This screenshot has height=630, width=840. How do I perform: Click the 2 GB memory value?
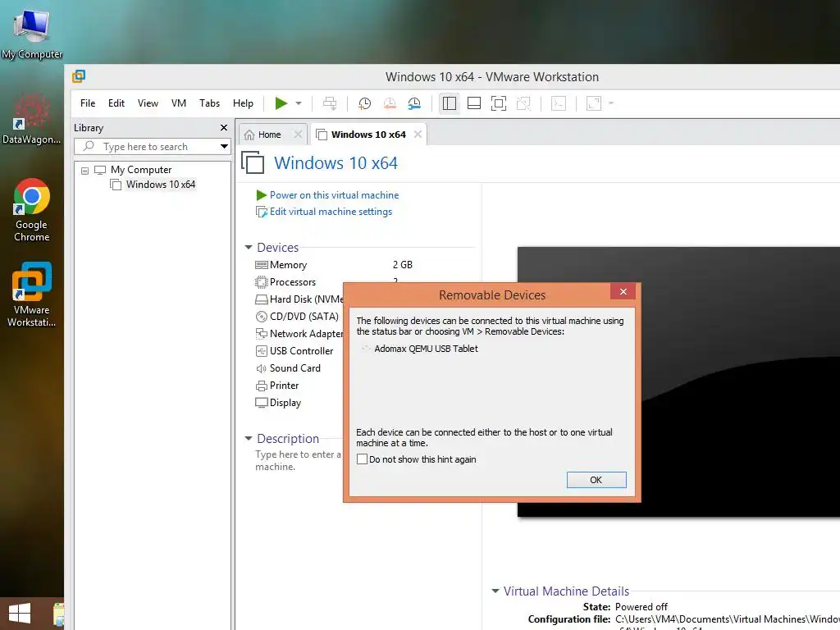coord(402,265)
